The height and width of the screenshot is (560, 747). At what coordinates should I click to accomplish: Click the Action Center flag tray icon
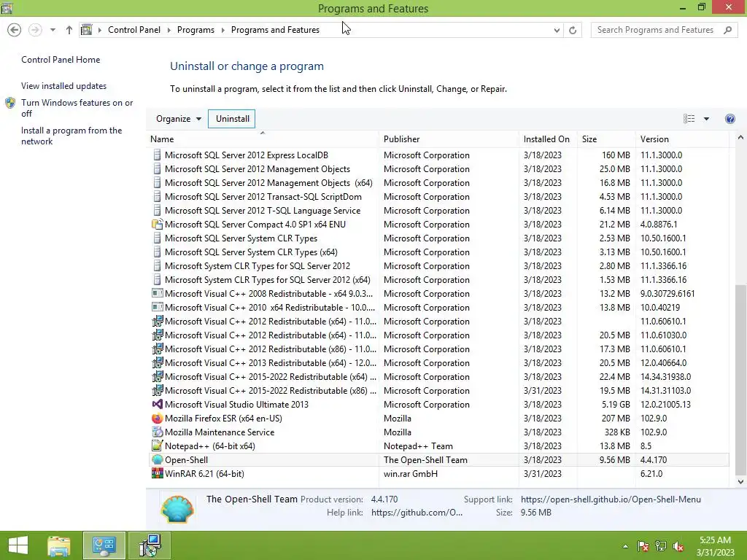point(643,546)
